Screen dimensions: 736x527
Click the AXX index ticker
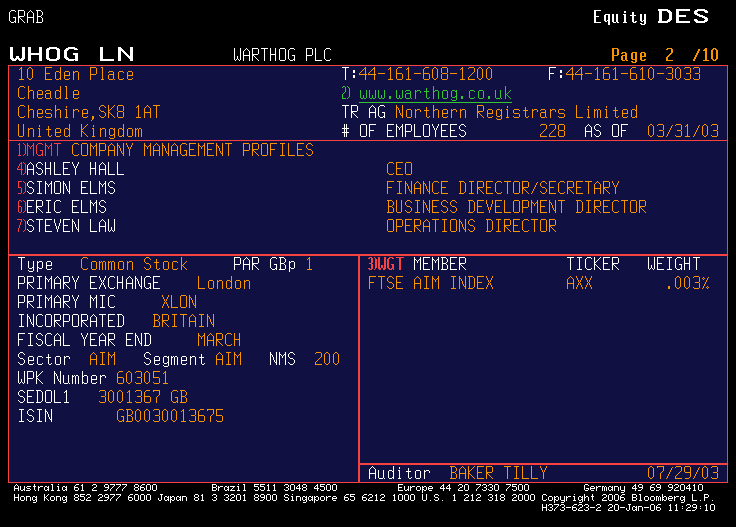coord(579,283)
